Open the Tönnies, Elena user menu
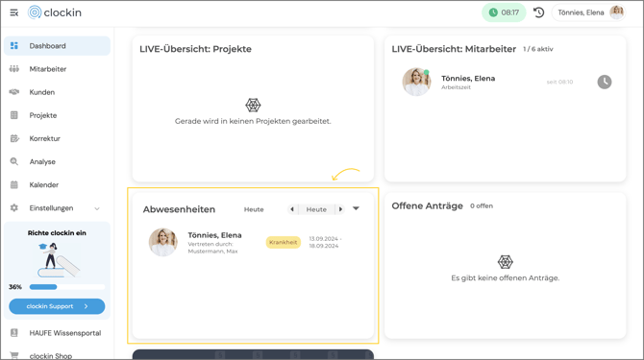The height and width of the screenshot is (360, 644). pos(588,12)
